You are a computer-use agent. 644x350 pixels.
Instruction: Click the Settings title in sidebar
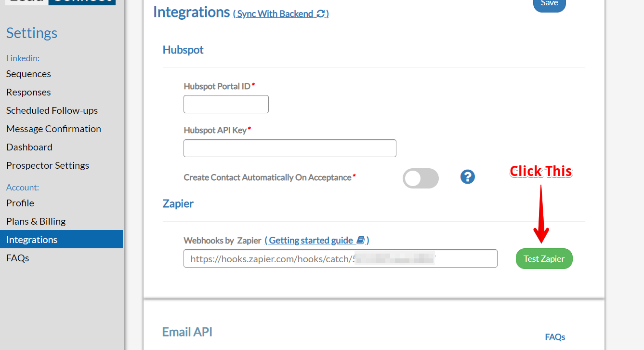32,33
